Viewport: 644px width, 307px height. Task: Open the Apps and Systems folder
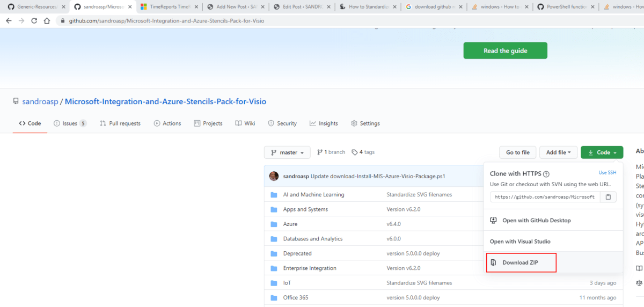point(305,209)
